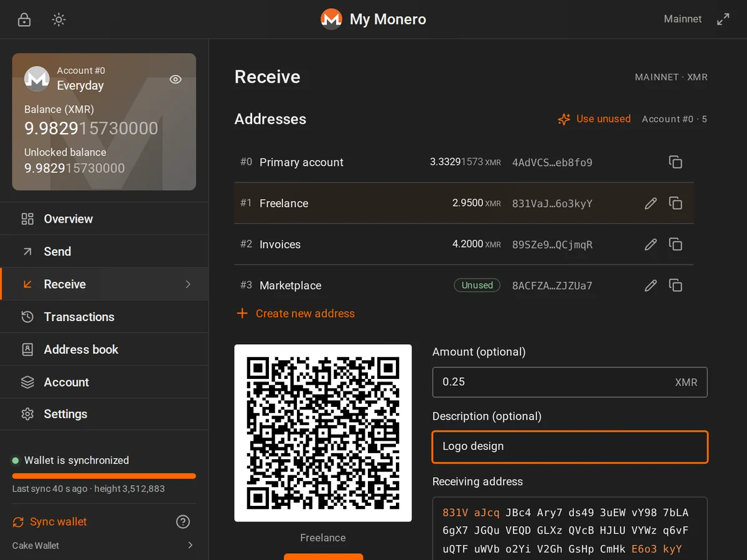This screenshot has height=560, width=747.
Task: Copy the Marketplace address
Action: [675, 286]
